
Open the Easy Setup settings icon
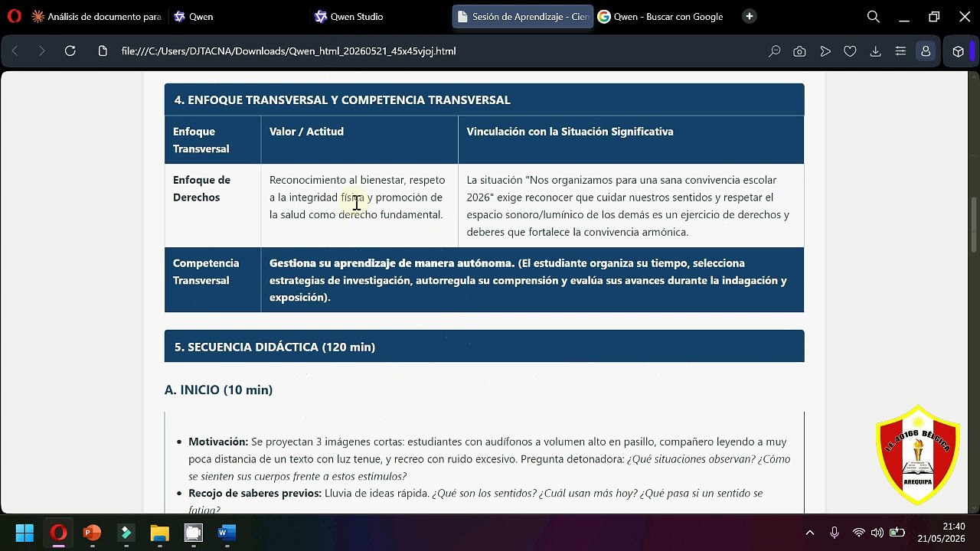900,51
